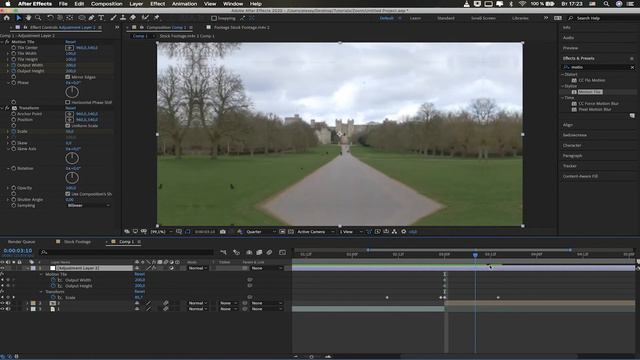Toggle audio speaker of bottom layer 1
The image size is (640, 360).
click(8, 309)
